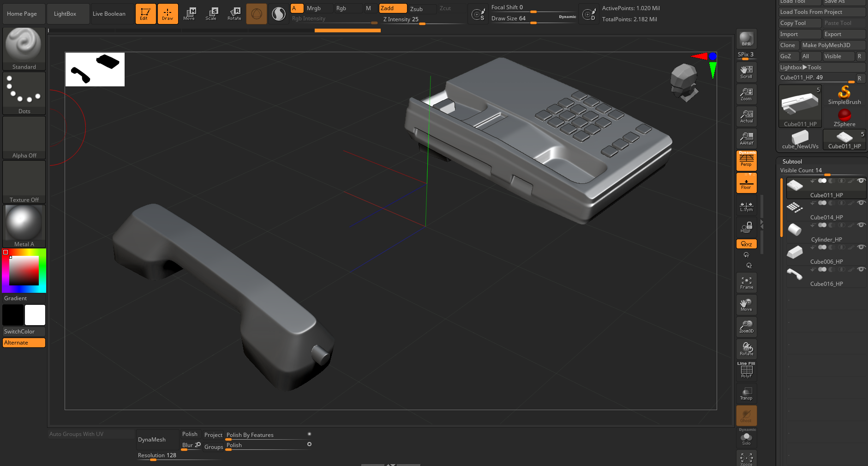Viewport: 868px width, 466px height.
Task: Open the Metal A material picker
Action: [x=24, y=226]
